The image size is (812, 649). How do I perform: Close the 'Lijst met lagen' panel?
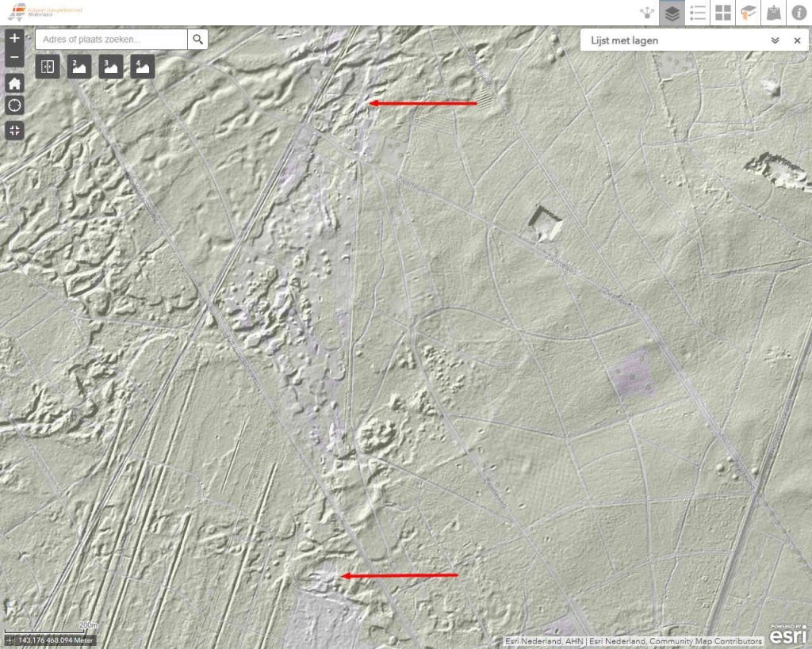(x=797, y=40)
